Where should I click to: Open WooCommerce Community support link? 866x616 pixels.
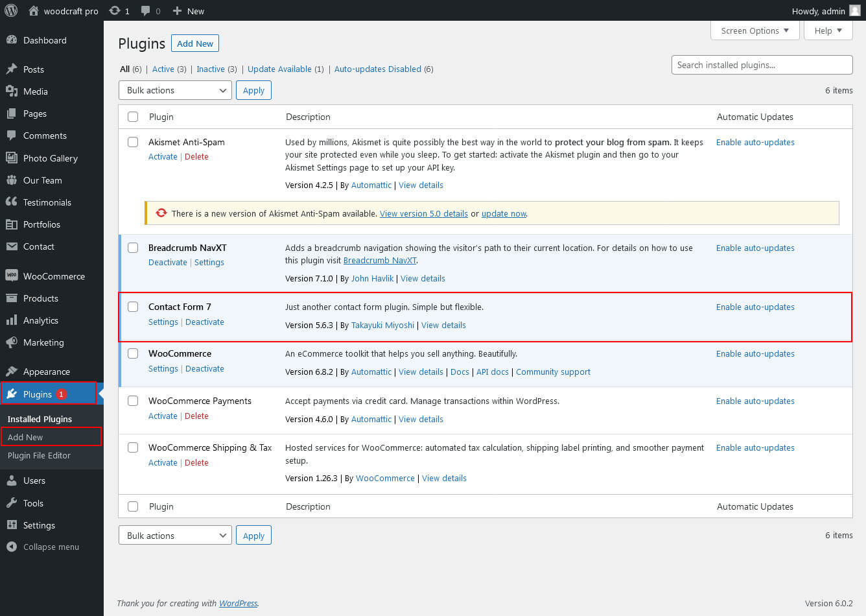[553, 372]
